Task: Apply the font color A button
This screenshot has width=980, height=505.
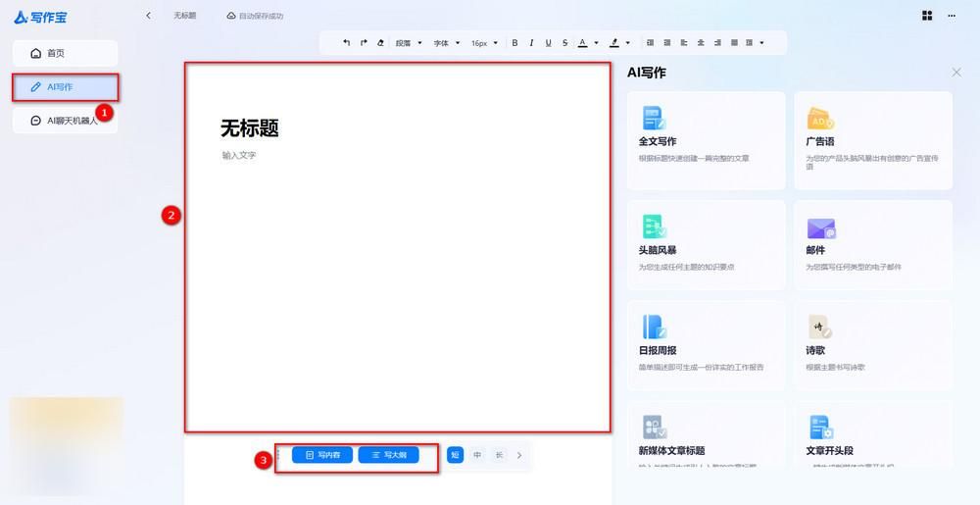Action: point(582,42)
